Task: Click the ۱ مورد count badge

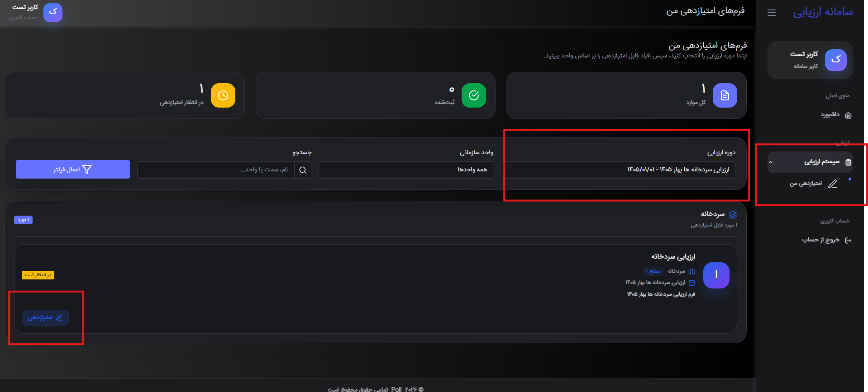Action: coord(24,220)
